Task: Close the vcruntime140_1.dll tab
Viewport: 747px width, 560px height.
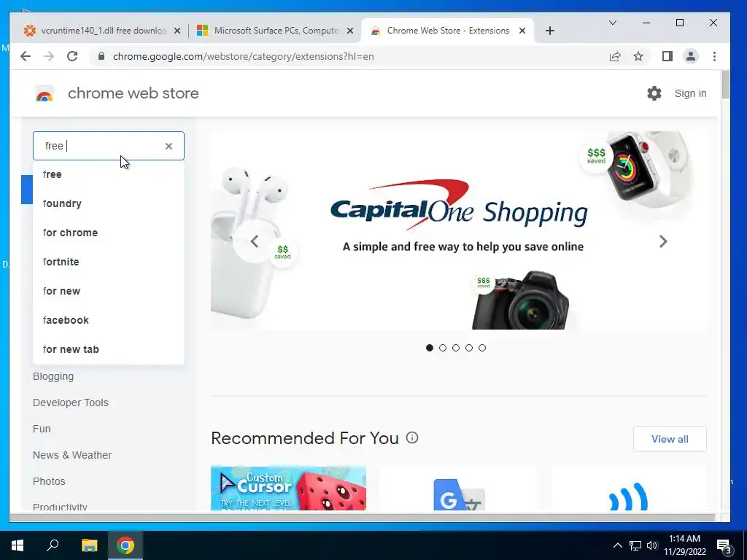Action: (177, 31)
